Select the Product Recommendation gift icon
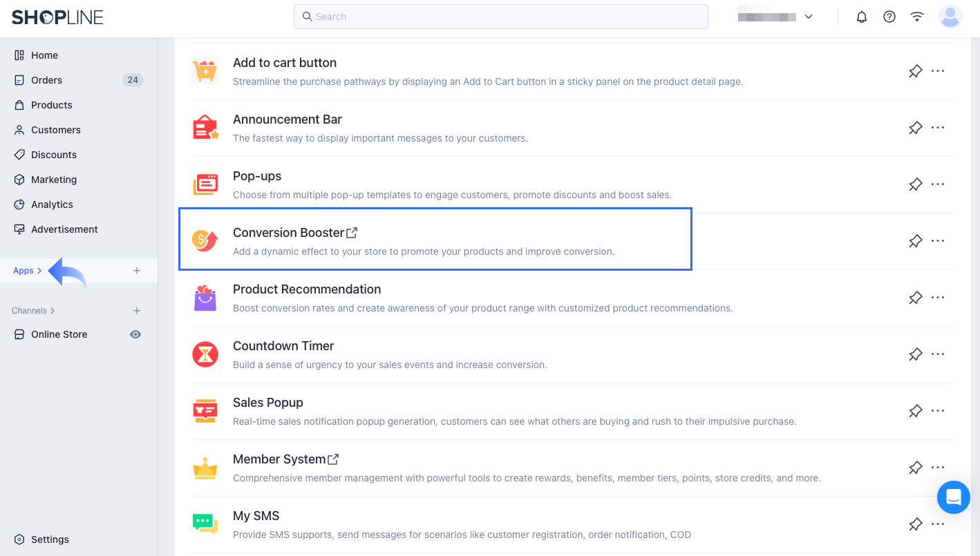Screen dimensions: 980x556 (x=205, y=297)
